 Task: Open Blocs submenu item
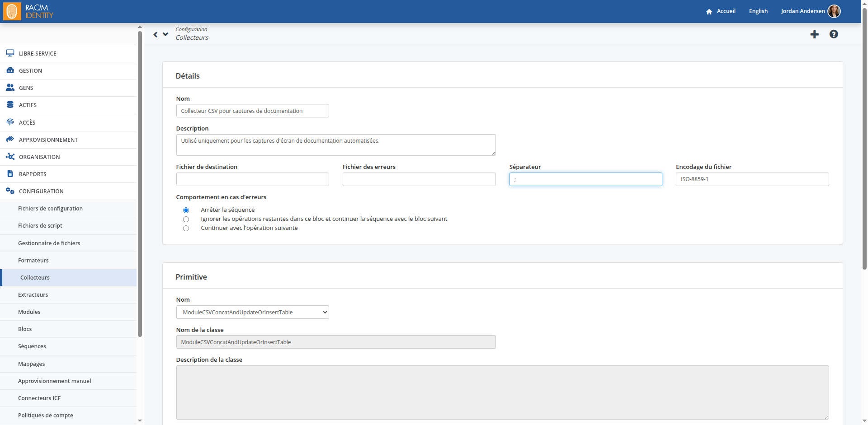[x=68, y=329]
